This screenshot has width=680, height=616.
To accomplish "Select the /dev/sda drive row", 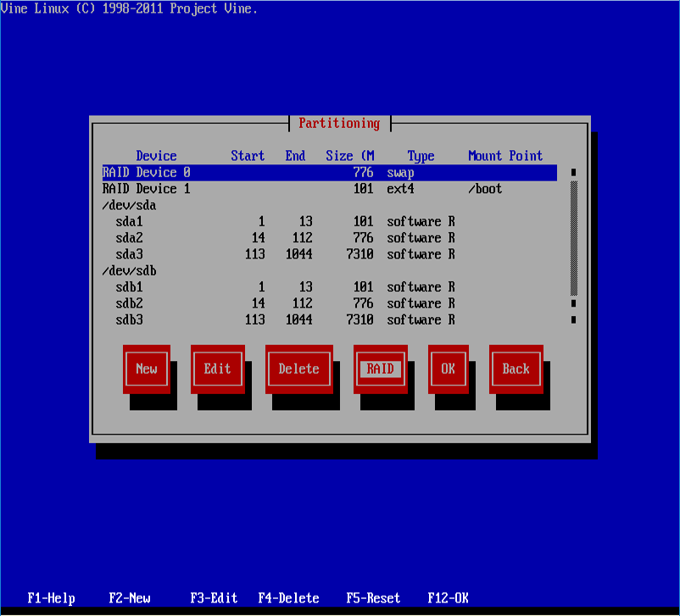I will click(330, 206).
